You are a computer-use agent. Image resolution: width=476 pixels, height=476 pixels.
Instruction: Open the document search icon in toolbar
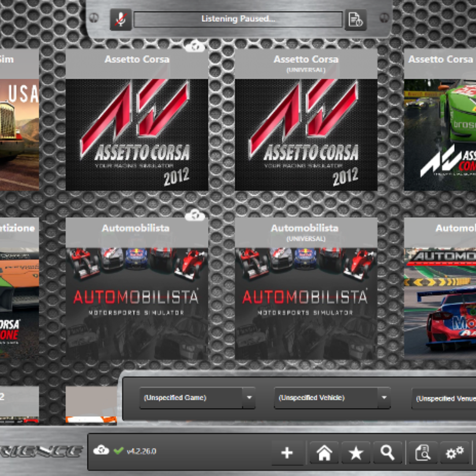coord(423,453)
